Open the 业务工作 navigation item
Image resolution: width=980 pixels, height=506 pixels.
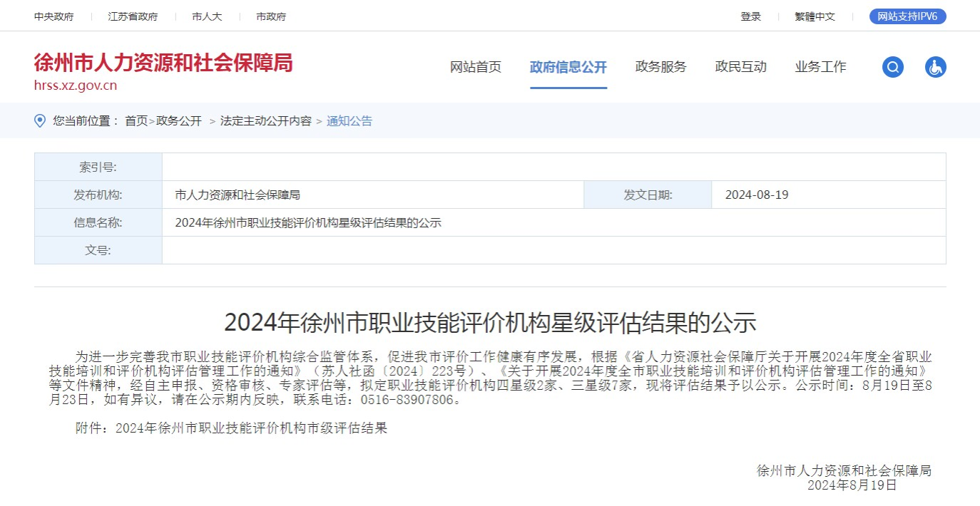821,67
